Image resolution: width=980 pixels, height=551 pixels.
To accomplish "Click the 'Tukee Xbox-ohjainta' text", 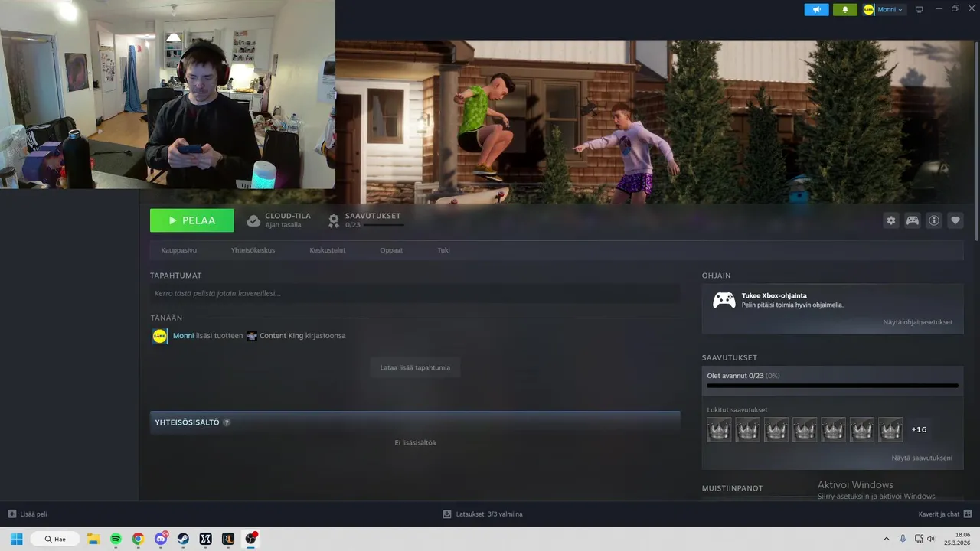I will coord(774,295).
